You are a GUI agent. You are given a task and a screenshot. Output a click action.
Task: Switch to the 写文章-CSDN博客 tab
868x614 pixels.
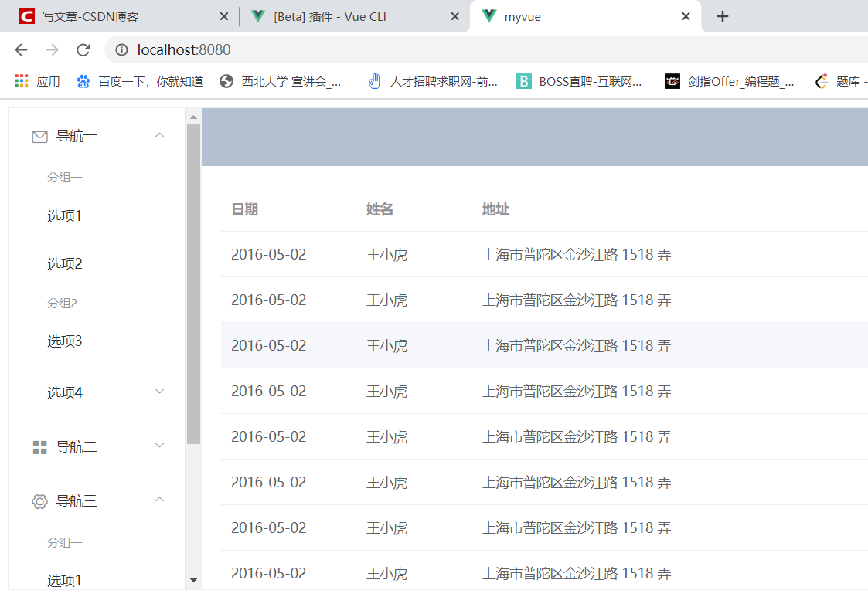point(121,16)
